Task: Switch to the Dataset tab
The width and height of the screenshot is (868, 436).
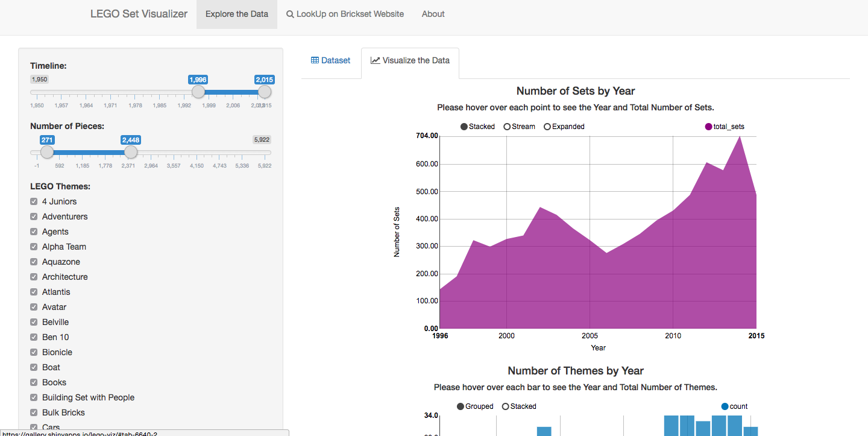Action: [330, 60]
